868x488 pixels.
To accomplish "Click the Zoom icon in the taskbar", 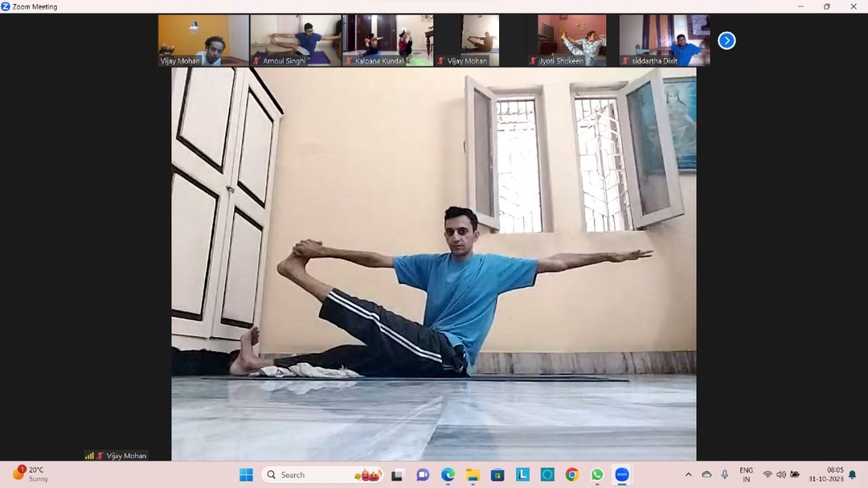I will pos(621,474).
